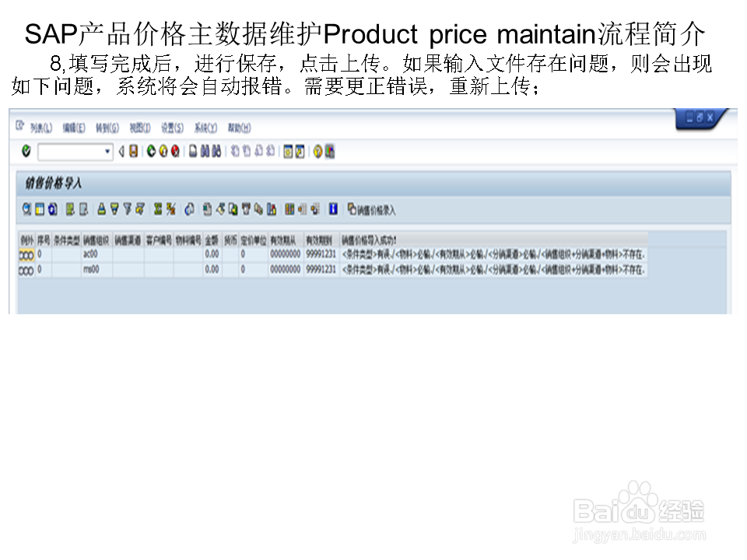Screen dimensions: 747x560
Task: Open the SAP command field dropdown
Action: [x=107, y=152]
